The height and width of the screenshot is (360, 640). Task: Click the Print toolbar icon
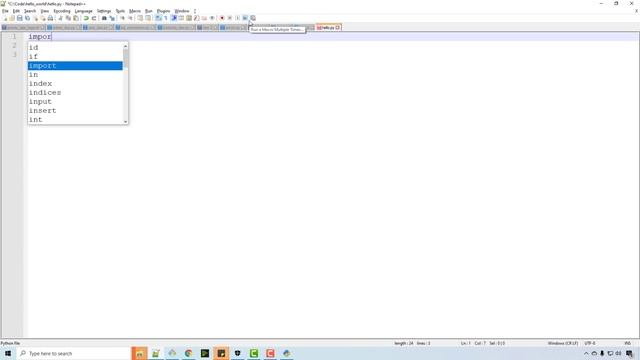[50, 18]
